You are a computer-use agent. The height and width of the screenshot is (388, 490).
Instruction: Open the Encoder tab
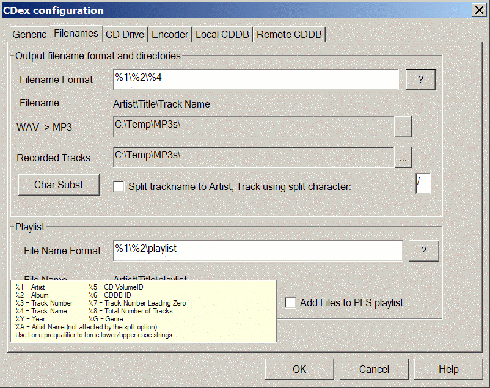pos(170,34)
